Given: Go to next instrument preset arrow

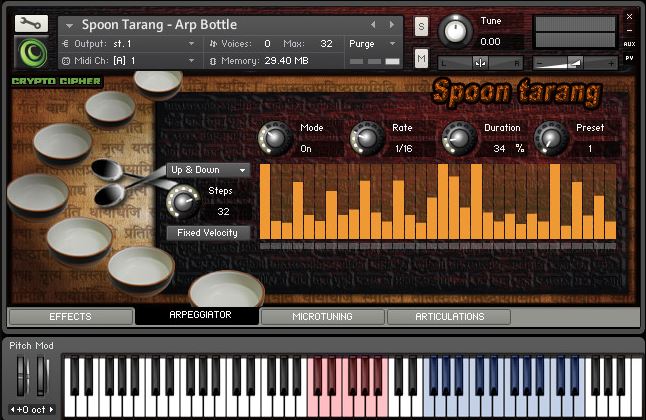Looking at the screenshot, I should coord(392,25).
